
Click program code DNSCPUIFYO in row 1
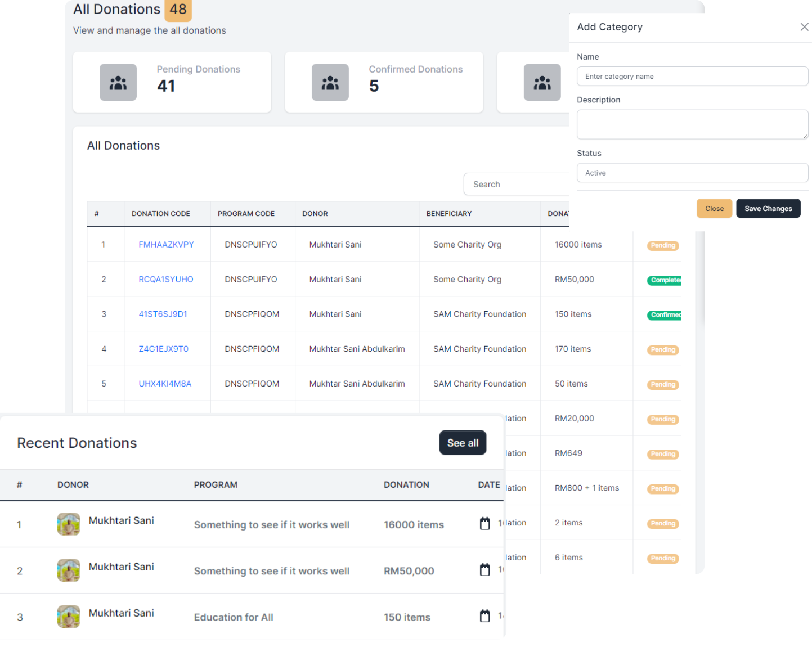(251, 245)
